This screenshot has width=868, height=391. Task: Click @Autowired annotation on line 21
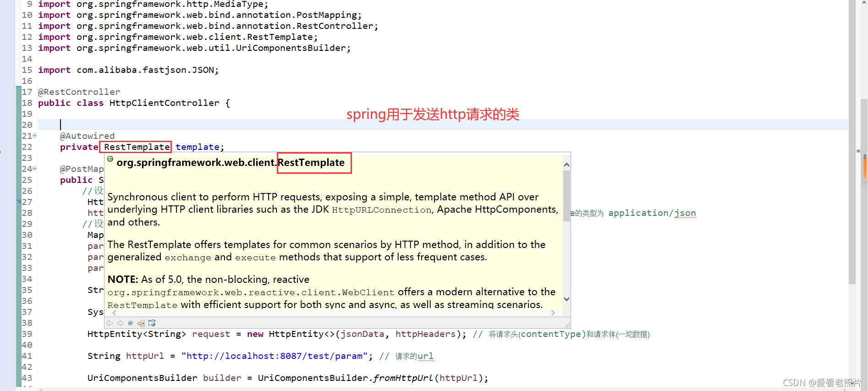point(87,136)
